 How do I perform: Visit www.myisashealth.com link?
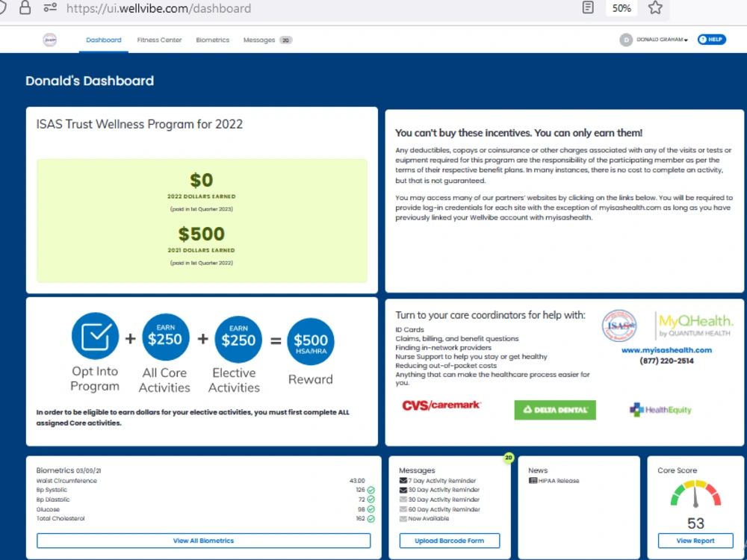666,350
